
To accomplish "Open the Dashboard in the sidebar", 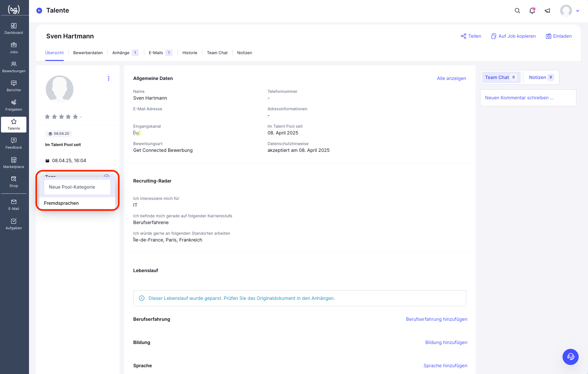I will point(14,29).
